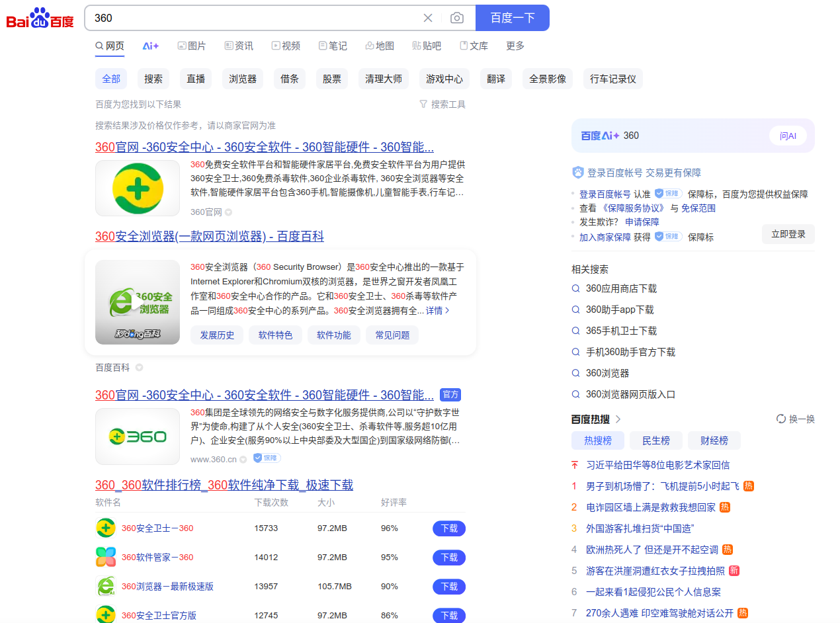
Task: Switch to the 图片 tab
Action: 192,46
